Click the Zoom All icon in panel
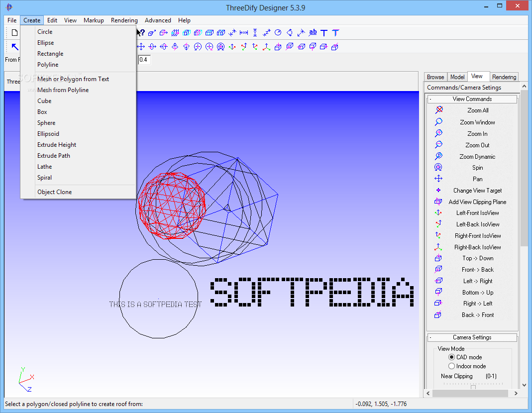This screenshot has height=413, width=532. pyautogui.click(x=439, y=110)
